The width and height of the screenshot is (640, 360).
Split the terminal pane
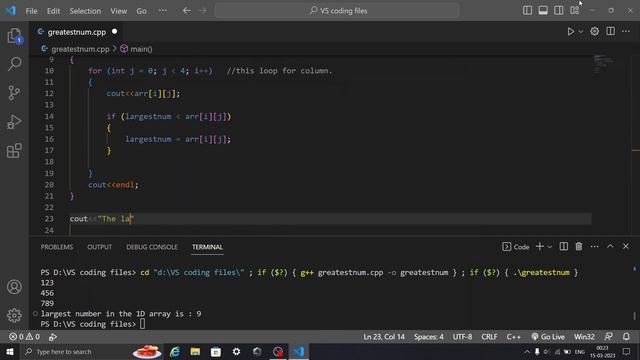coord(564,247)
